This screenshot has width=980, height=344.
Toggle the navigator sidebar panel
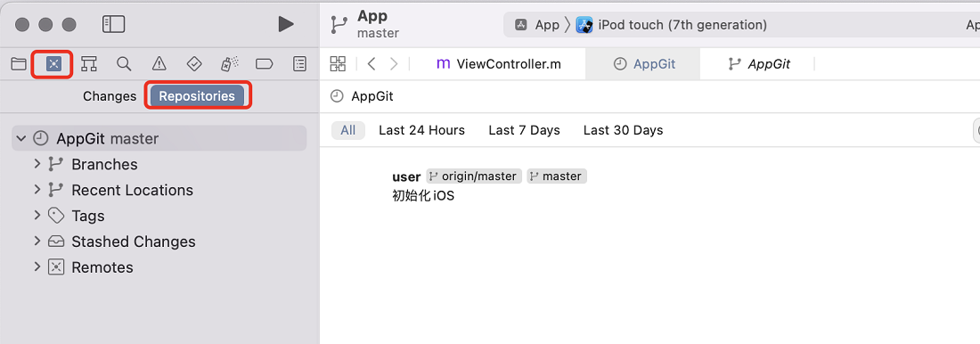click(114, 24)
